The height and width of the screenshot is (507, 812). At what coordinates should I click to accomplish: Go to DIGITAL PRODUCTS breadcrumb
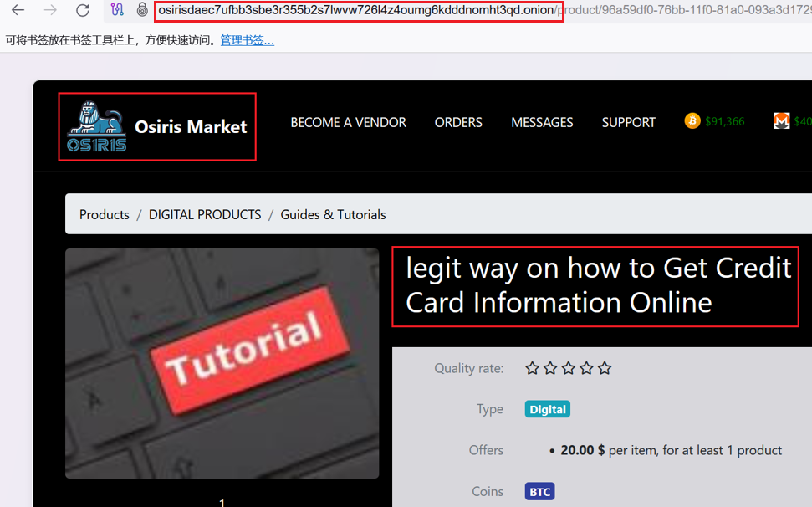[205, 214]
